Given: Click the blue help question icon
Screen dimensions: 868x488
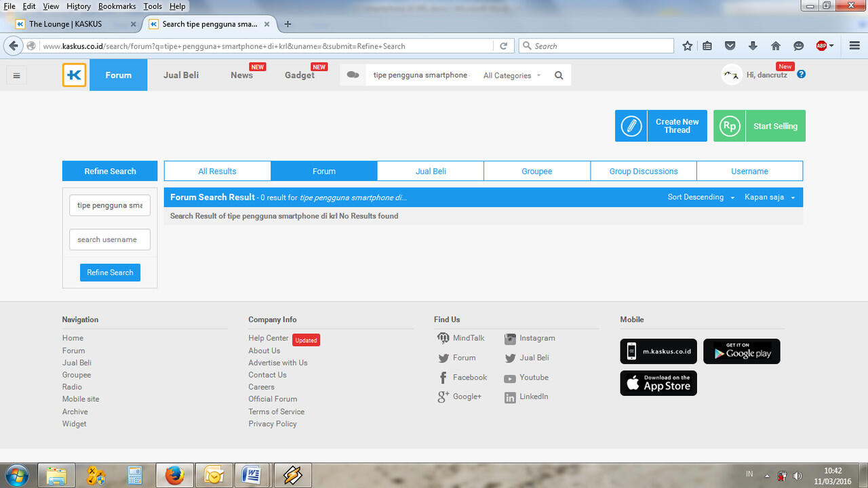Looking at the screenshot, I should coord(801,74).
